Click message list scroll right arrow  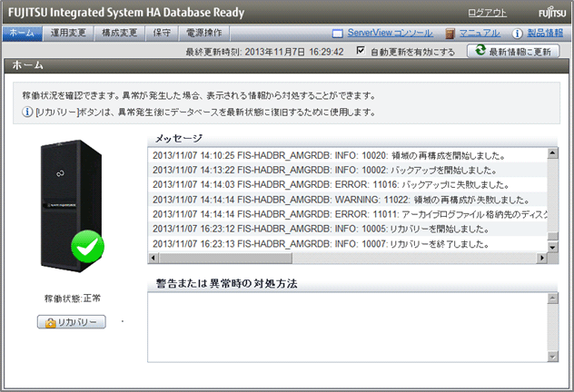pyautogui.click(x=542, y=259)
